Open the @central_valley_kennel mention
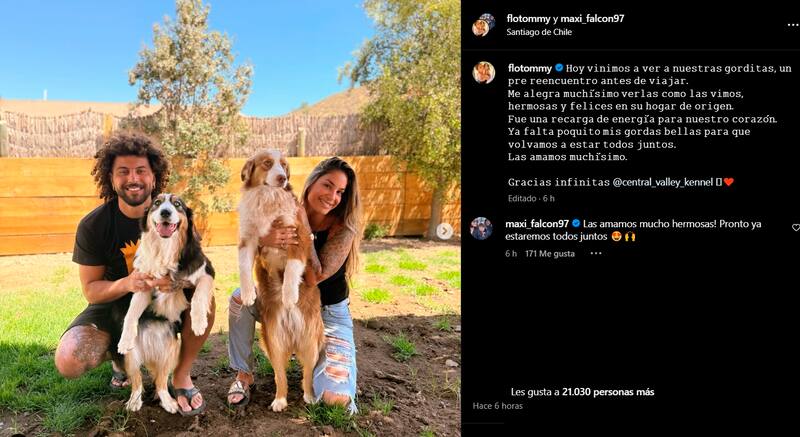This screenshot has height=437, width=800. pos(661,182)
